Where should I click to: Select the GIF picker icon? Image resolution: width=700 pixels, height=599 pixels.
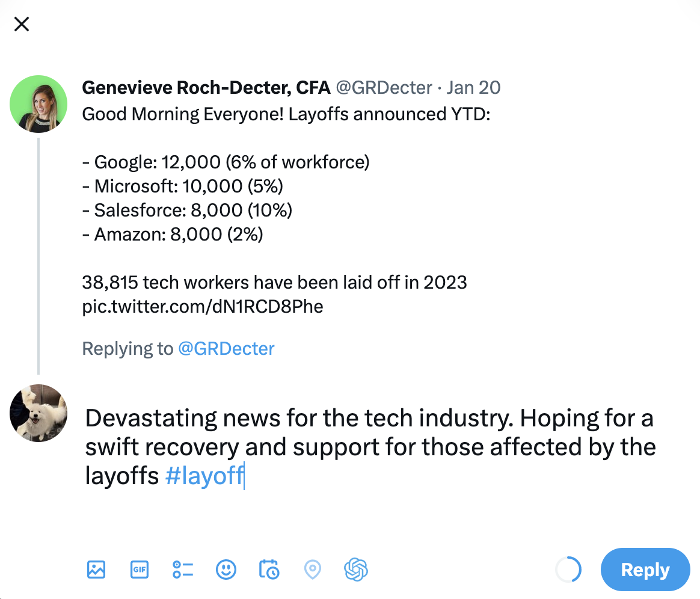point(139,569)
